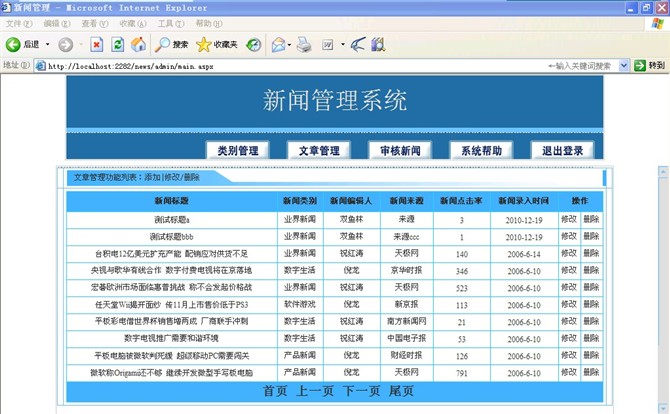Image resolution: width=670 pixels, height=414 pixels.
Task: Expand the address bar dropdown arrow
Action: (x=623, y=65)
